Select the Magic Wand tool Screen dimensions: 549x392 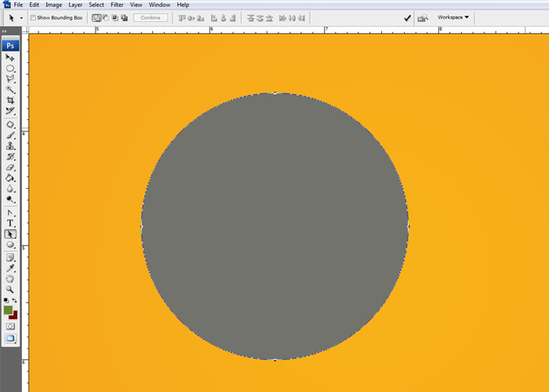point(11,89)
